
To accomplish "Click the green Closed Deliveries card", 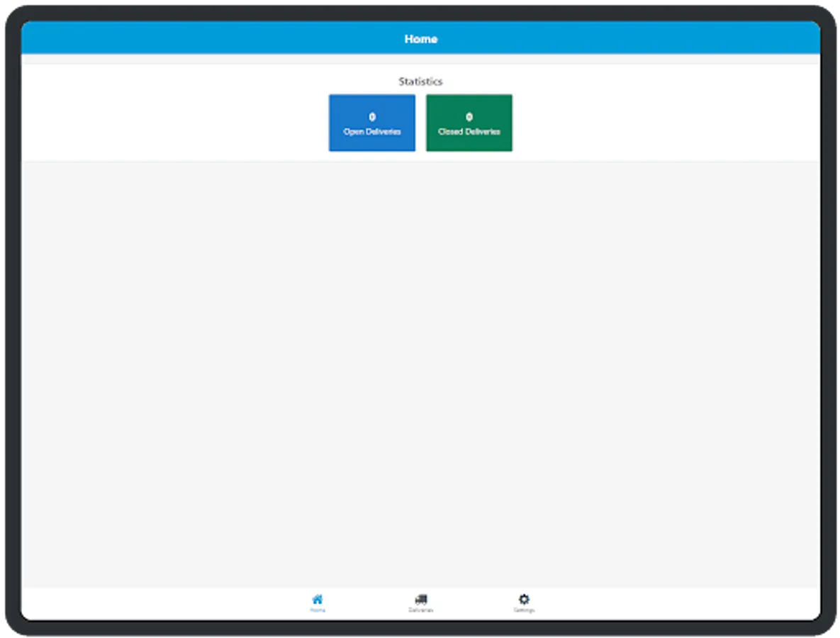I will [x=469, y=123].
